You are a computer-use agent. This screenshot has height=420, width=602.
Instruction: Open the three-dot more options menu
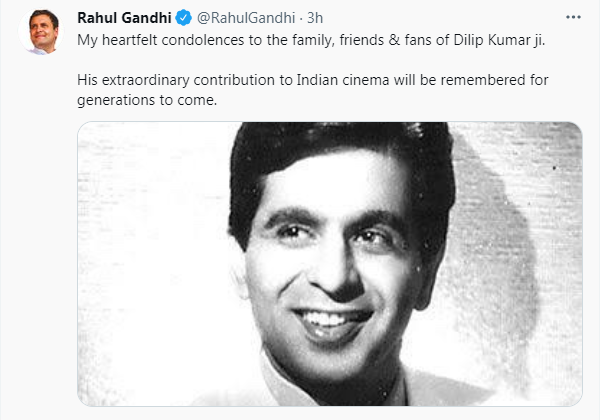571,18
